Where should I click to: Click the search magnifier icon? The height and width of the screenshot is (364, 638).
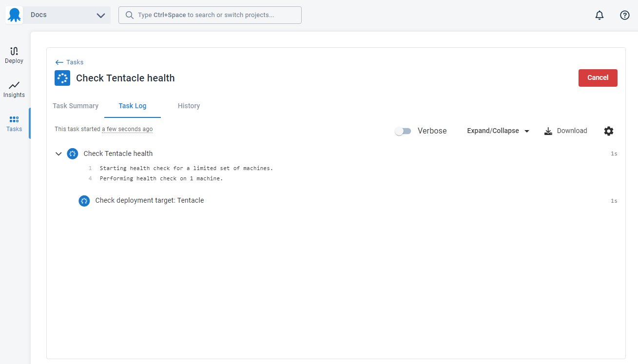pos(130,15)
